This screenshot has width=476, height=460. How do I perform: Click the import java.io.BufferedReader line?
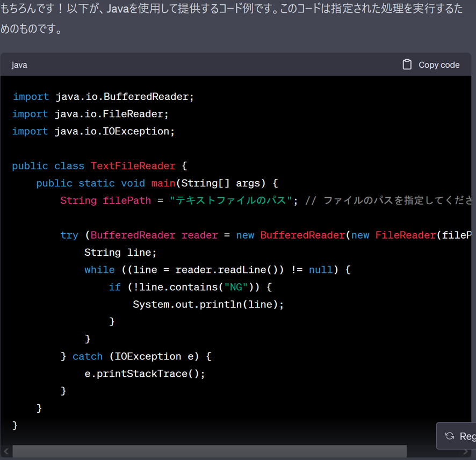point(103,97)
